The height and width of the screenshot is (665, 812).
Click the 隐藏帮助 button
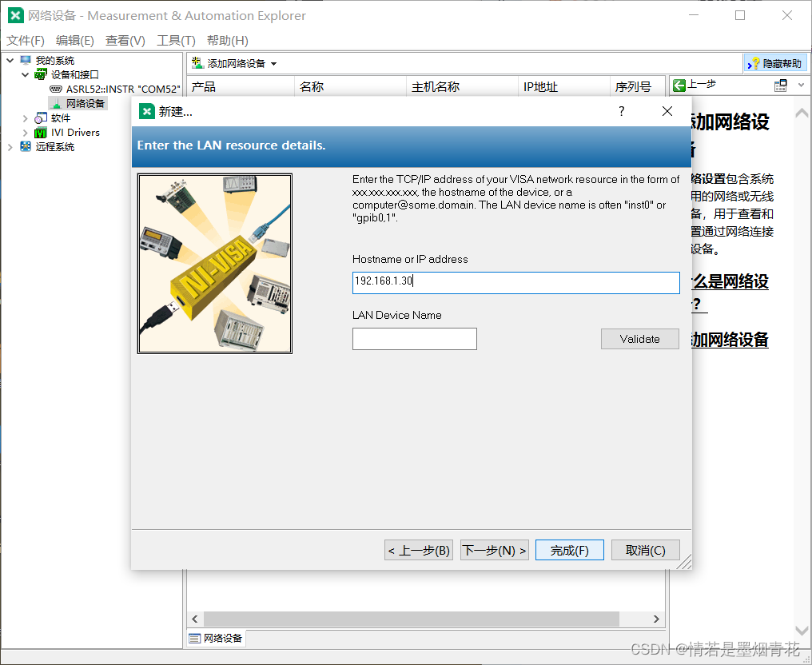coord(774,64)
